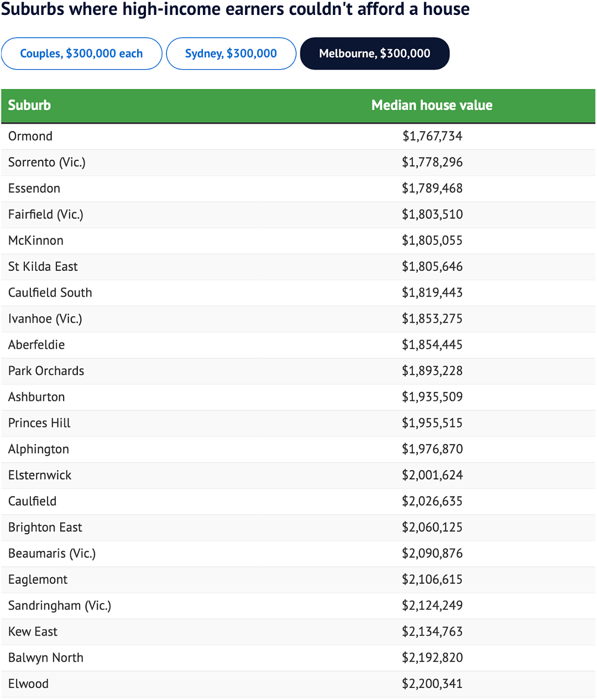
Task: Click the St Kilda East row
Action: coord(298,267)
